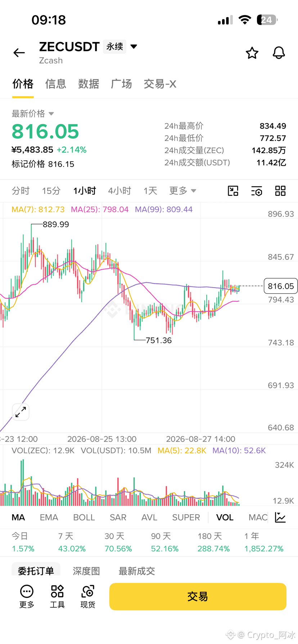Image resolution: width=298 pixels, height=644 pixels.
Task: Tap the large 816.05 latest price
Action: [45, 131]
